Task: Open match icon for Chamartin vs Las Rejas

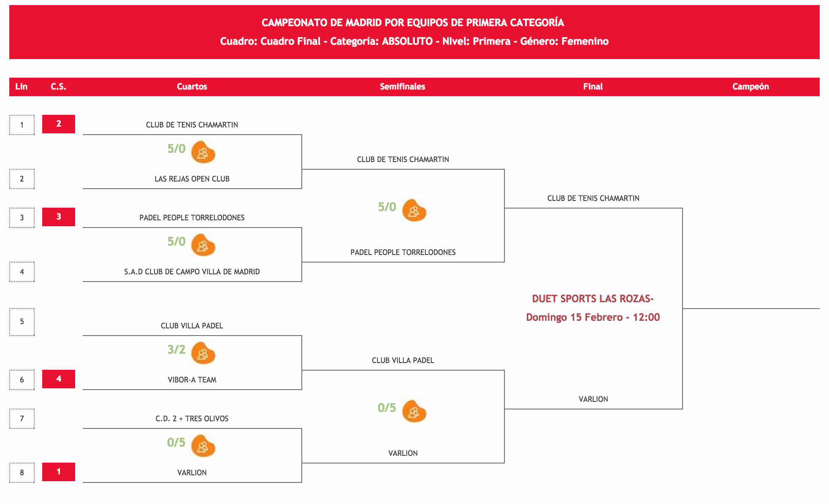Action: click(x=203, y=152)
